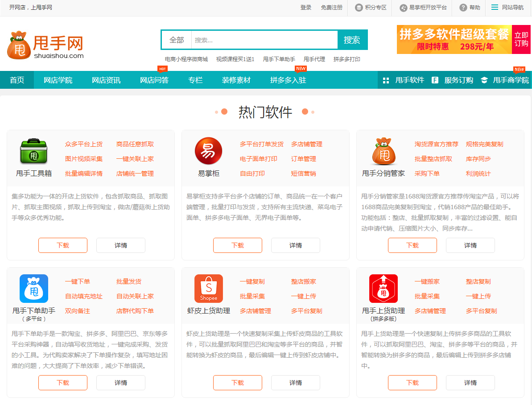Click the 图片视频采集 feature link

tap(84, 159)
